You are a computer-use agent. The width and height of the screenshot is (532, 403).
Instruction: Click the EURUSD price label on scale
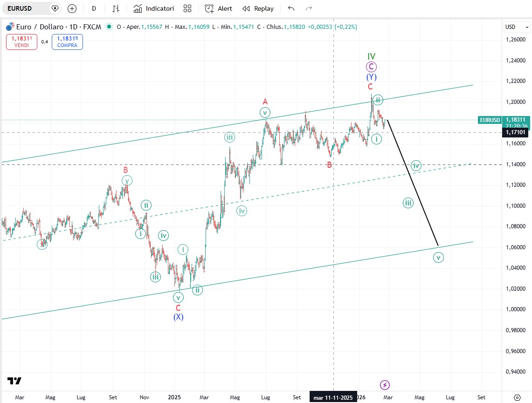pos(490,120)
